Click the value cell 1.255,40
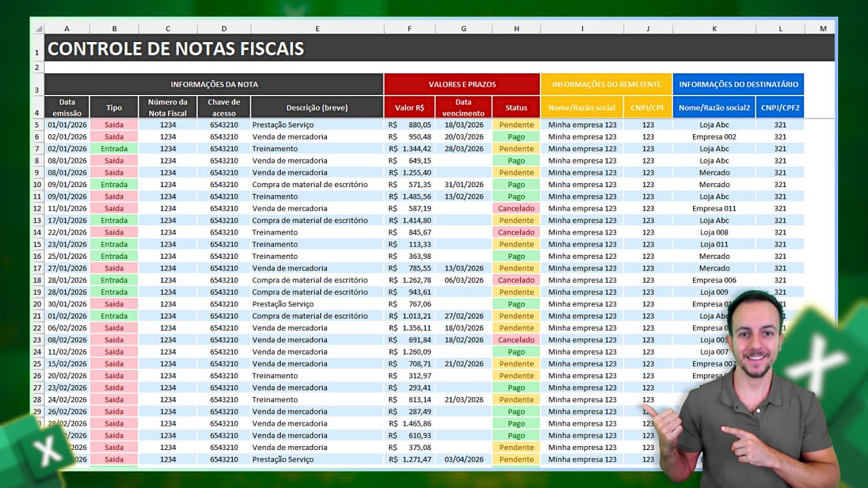868x488 pixels. 410,172
